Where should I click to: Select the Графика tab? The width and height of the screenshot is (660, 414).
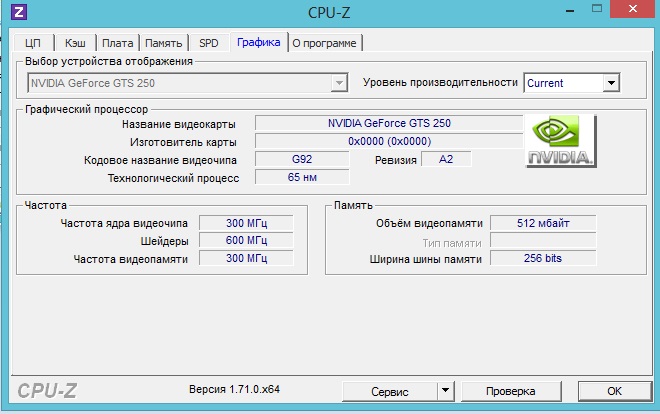259,42
